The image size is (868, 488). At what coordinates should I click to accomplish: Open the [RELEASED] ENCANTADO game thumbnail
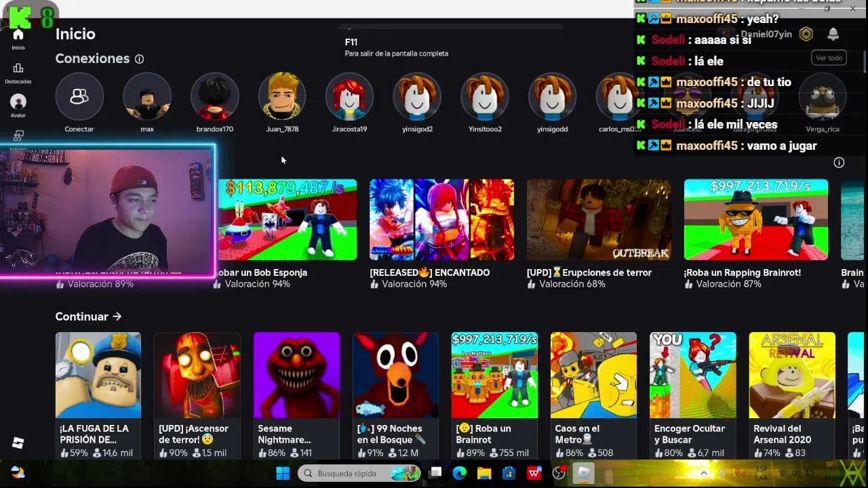coord(441,220)
